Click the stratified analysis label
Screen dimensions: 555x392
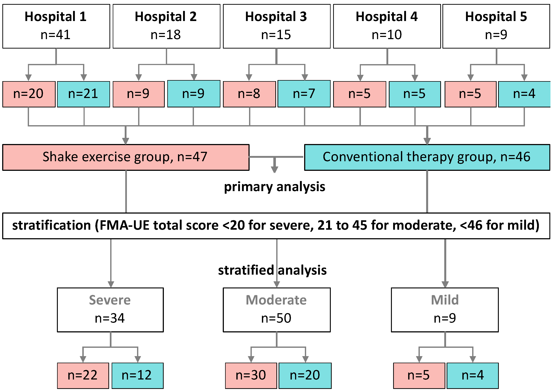tap(272, 270)
